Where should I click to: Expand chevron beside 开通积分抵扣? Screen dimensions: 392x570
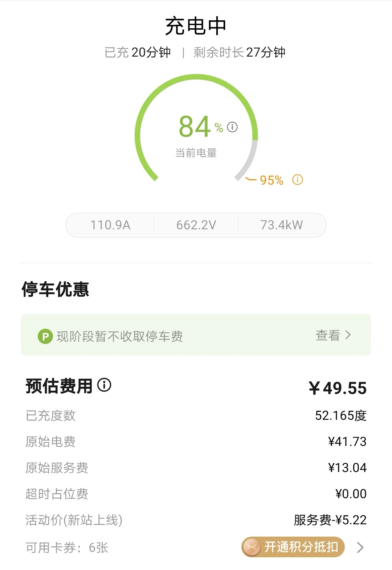pos(360,547)
